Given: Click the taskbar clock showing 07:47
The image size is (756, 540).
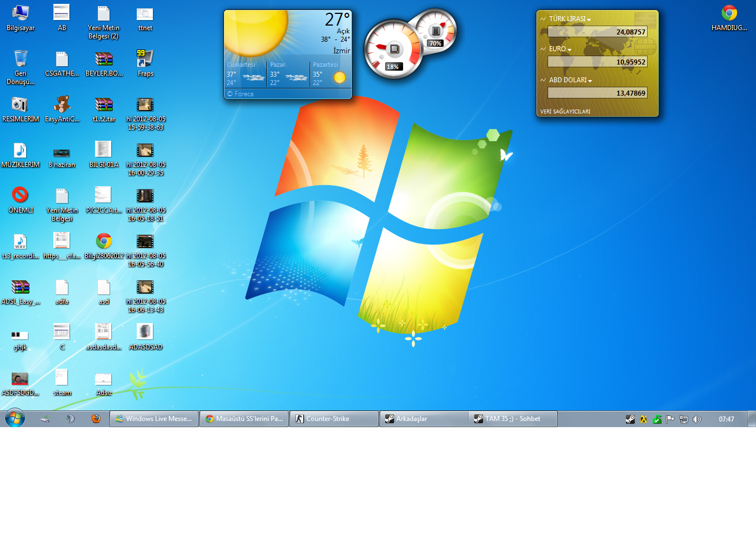Looking at the screenshot, I should [726, 419].
